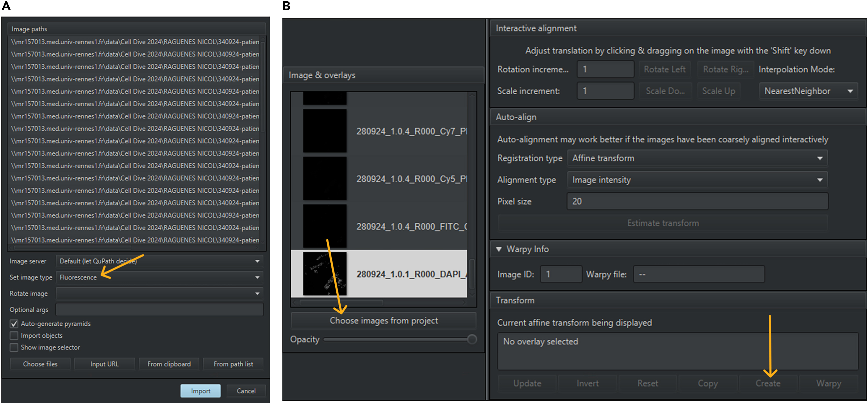Click the Optional args text field
Viewport: 868px width, 404px height.
pyautogui.click(x=159, y=309)
